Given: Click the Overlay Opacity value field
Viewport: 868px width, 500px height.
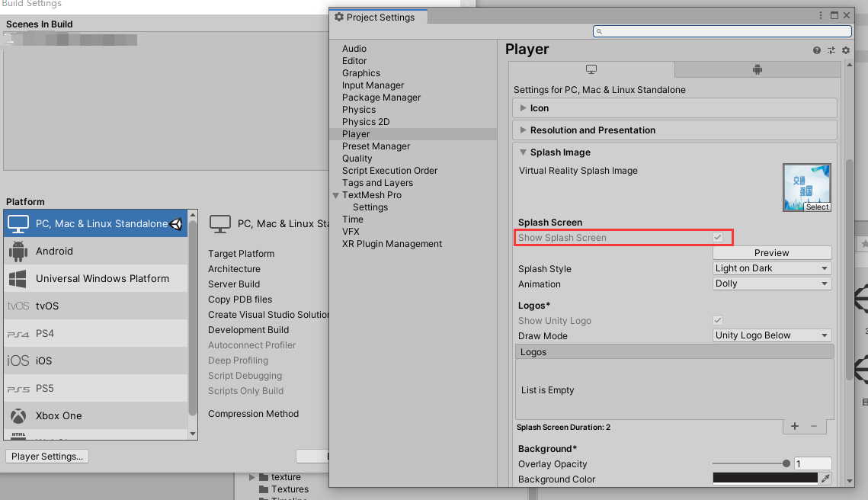Looking at the screenshot, I should 812,463.
